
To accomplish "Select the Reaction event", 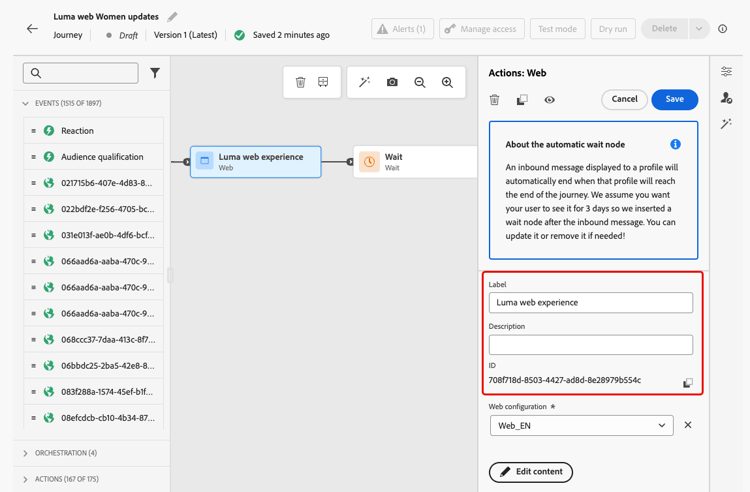I will [x=94, y=131].
